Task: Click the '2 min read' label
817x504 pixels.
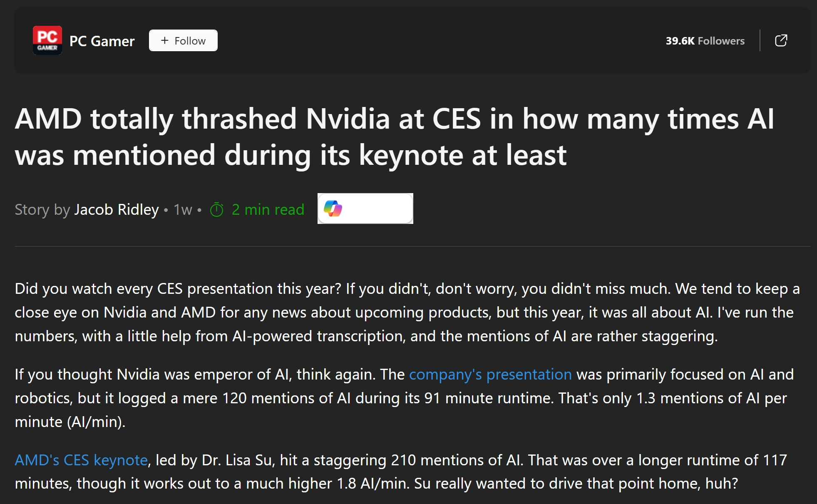Action: 268,209
